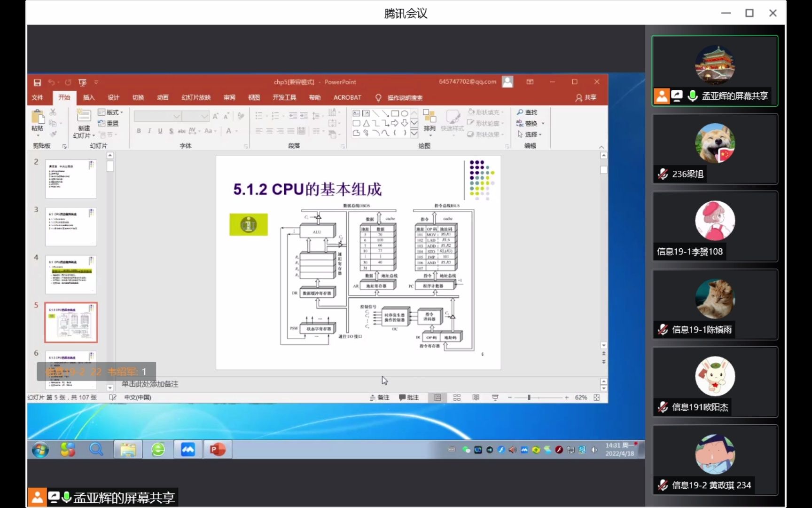This screenshot has height=508, width=812.
Task: Click the format painter brush icon
Action: pos(53,134)
